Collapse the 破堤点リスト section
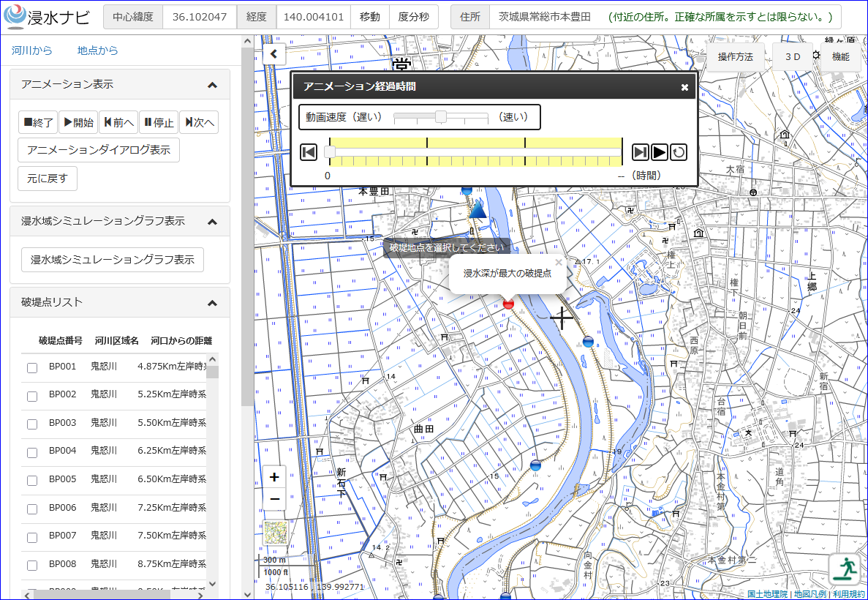The image size is (868, 600). [x=212, y=303]
